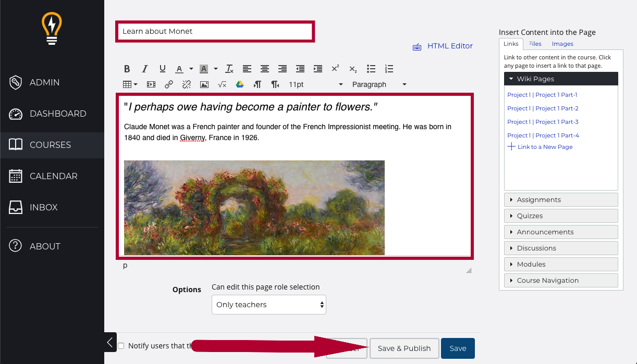Image resolution: width=637 pixels, height=364 pixels.
Task: Open the About page
Action: click(x=52, y=246)
